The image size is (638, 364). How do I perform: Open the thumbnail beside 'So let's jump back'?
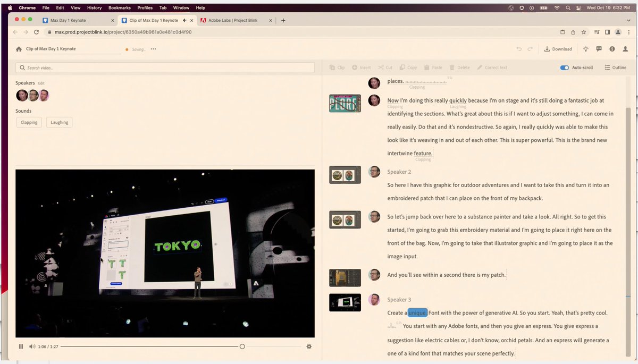(x=345, y=219)
